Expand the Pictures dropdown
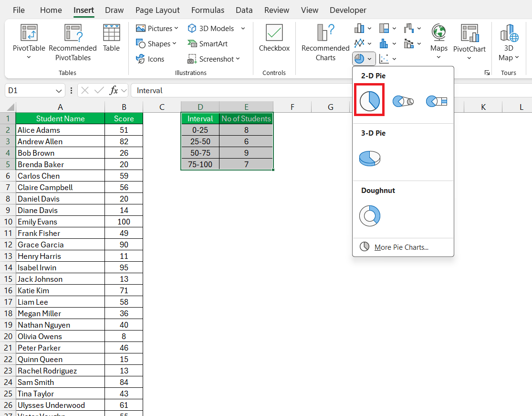Viewport: 532px width, 416px height. click(x=157, y=29)
